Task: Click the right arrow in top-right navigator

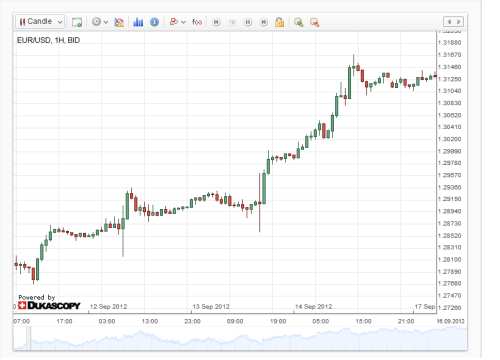Action: coord(459,22)
